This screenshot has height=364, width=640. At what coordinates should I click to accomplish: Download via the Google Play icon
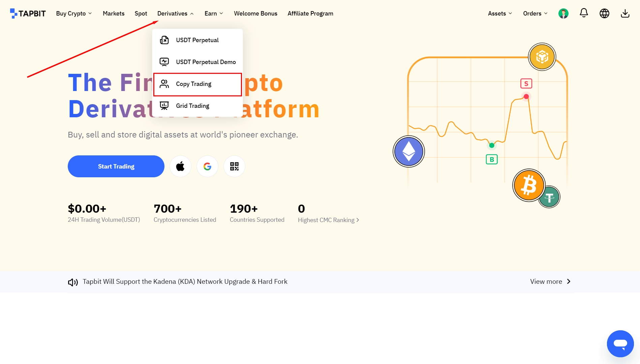click(207, 166)
